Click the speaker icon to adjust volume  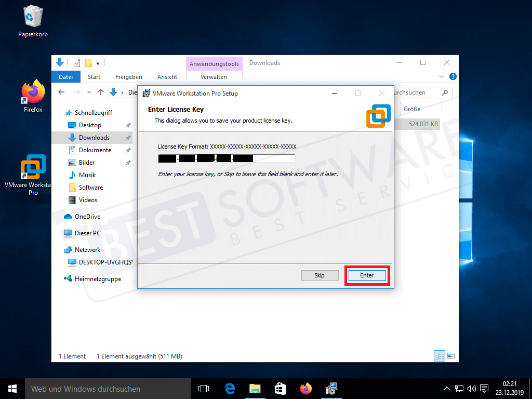(x=472, y=389)
